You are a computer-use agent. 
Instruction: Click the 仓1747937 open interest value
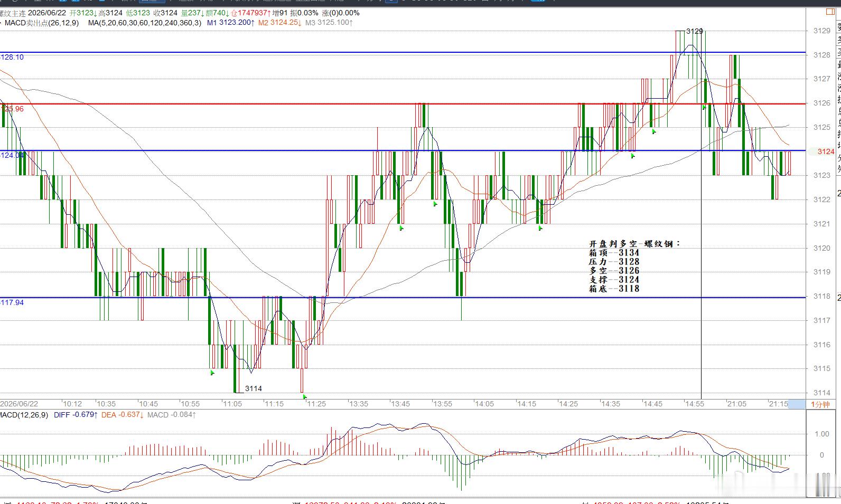tap(251, 13)
